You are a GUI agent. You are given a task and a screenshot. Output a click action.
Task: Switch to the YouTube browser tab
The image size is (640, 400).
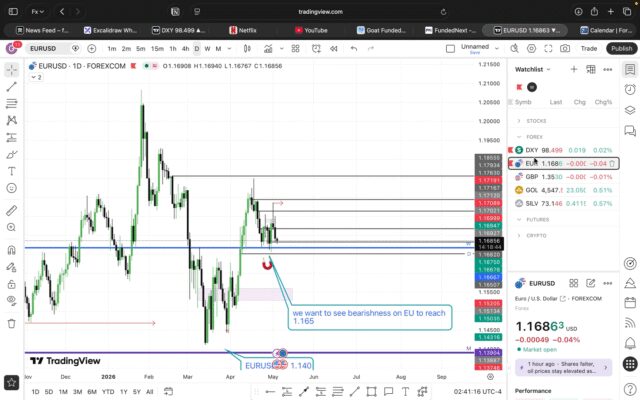(311, 30)
